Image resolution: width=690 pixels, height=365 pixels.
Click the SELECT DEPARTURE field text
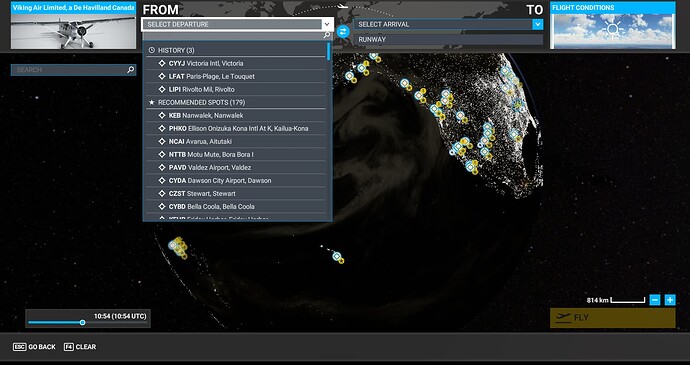pos(178,24)
